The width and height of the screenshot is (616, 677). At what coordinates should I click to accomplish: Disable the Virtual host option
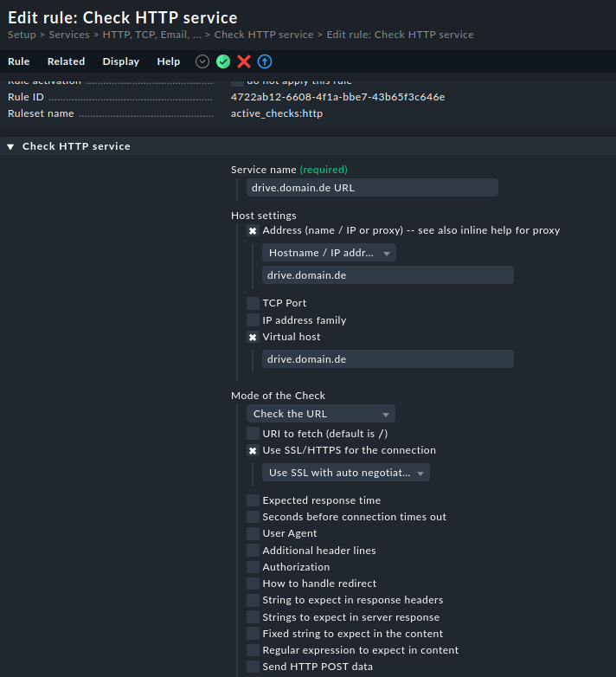pyautogui.click(x=253, y=338)
